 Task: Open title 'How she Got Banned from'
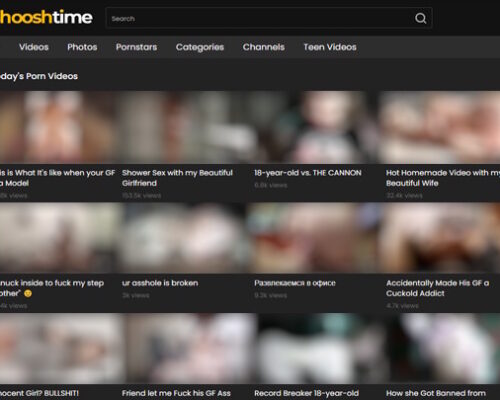pyautogui.click(x=435, y=393)
